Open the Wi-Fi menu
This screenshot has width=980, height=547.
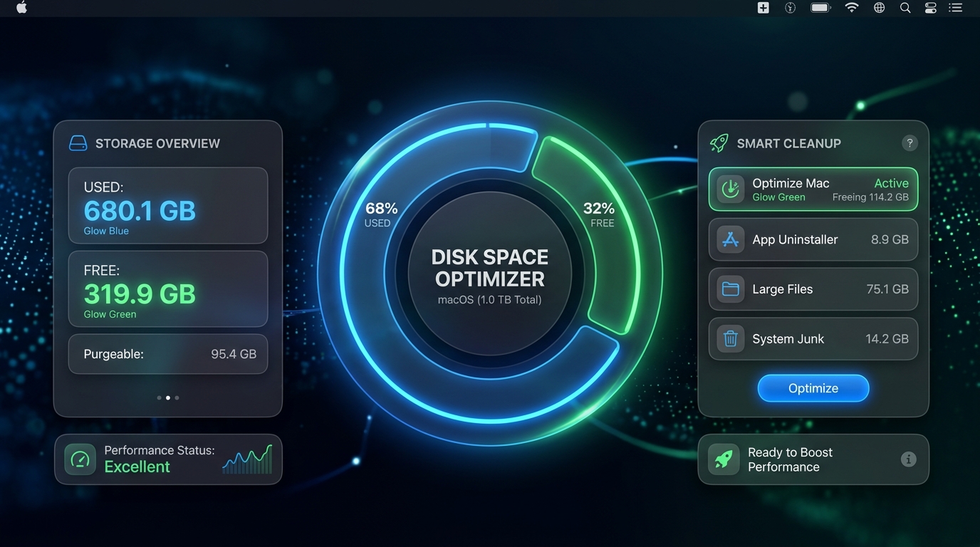(852, 8)
